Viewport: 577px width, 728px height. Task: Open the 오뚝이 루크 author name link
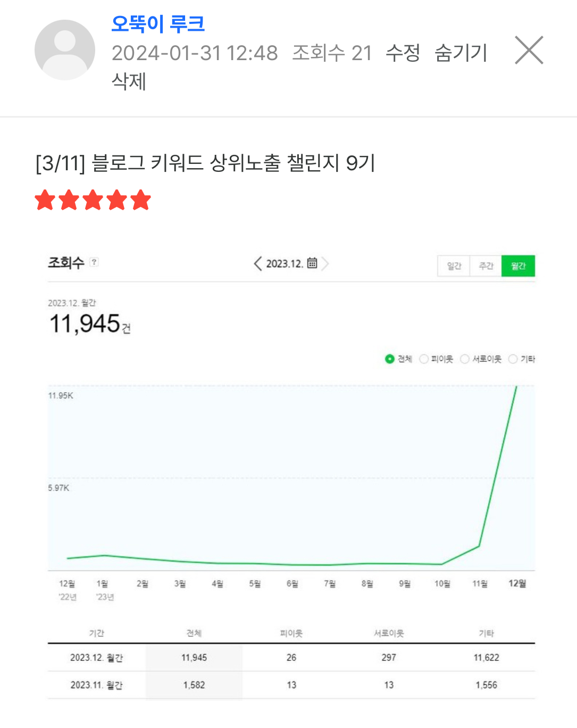point(158,23)
